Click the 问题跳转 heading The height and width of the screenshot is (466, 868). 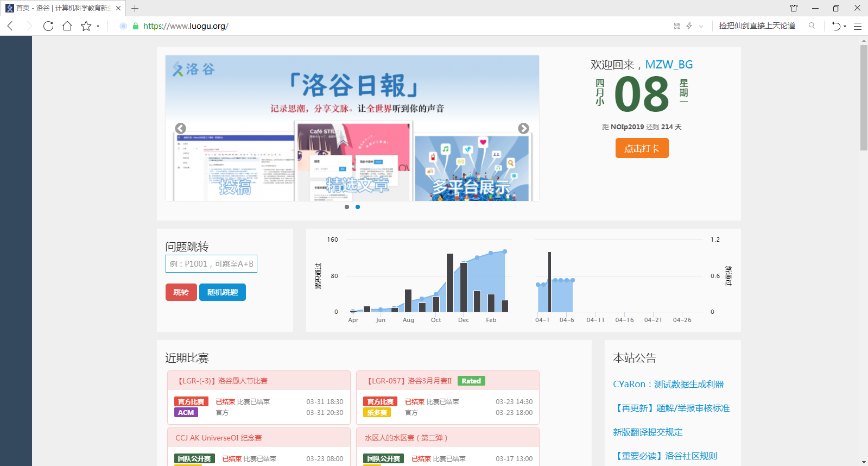(x=187, y=247)
